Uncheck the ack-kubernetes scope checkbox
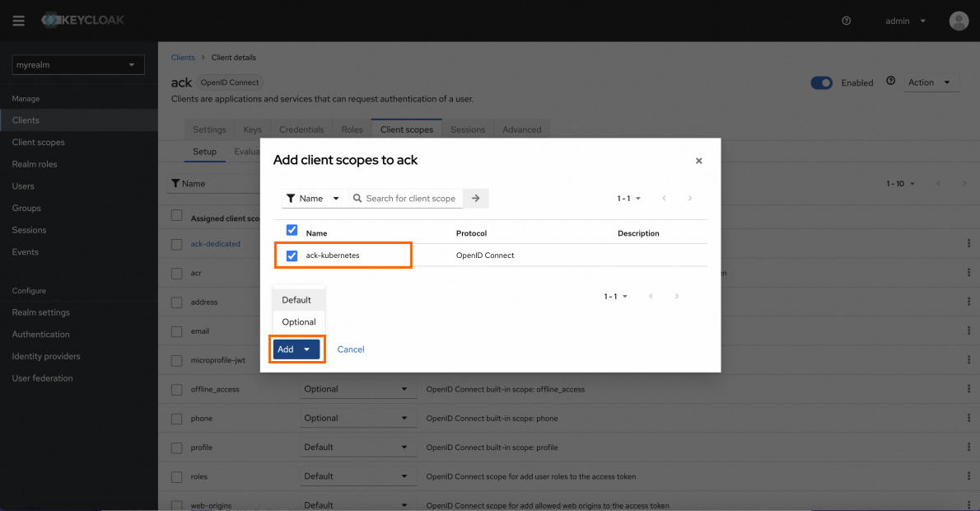This screenshot has height=511, width=980. 292,255
